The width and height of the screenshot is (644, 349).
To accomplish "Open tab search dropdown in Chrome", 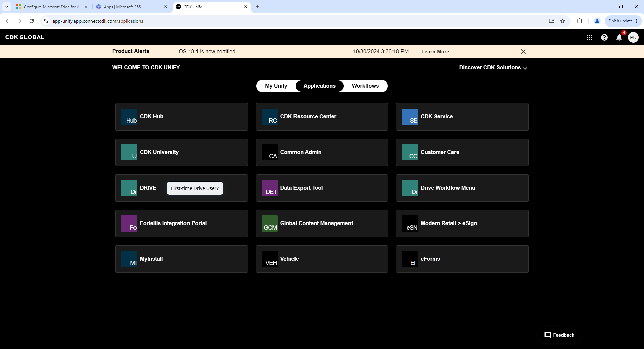I will [6, 7].
